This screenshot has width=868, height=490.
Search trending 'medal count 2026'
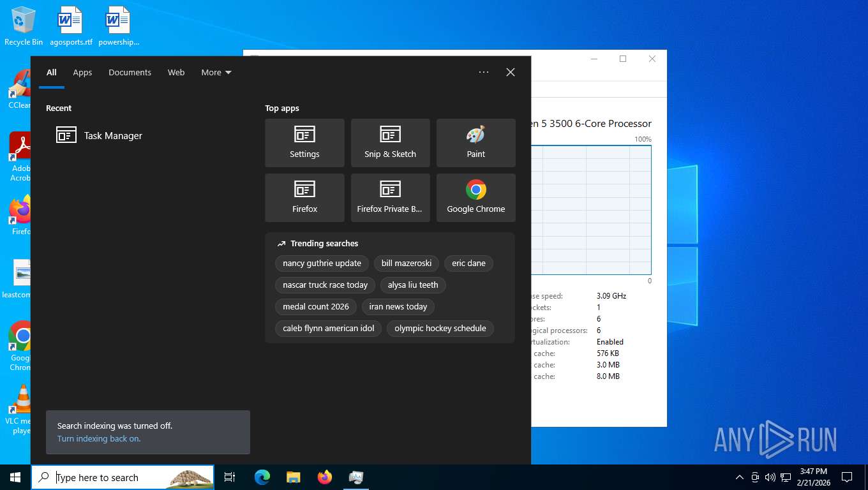coord(316,306)
